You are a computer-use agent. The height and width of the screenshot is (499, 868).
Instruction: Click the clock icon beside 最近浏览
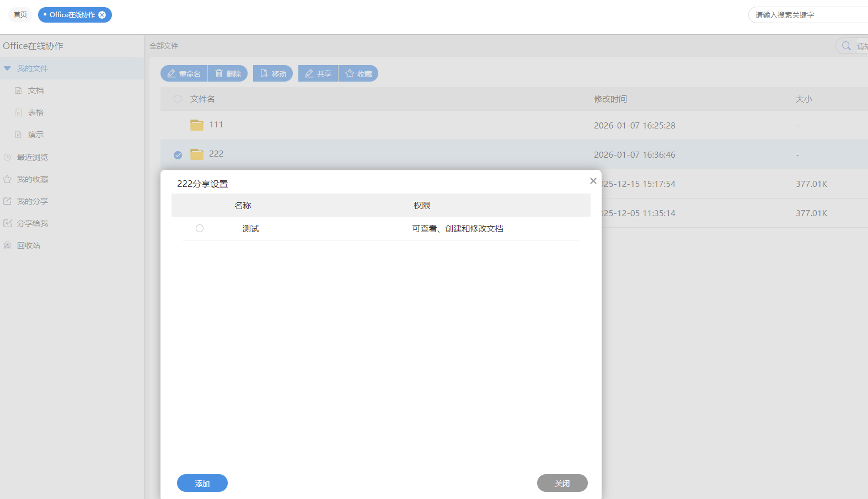point(7,157)
